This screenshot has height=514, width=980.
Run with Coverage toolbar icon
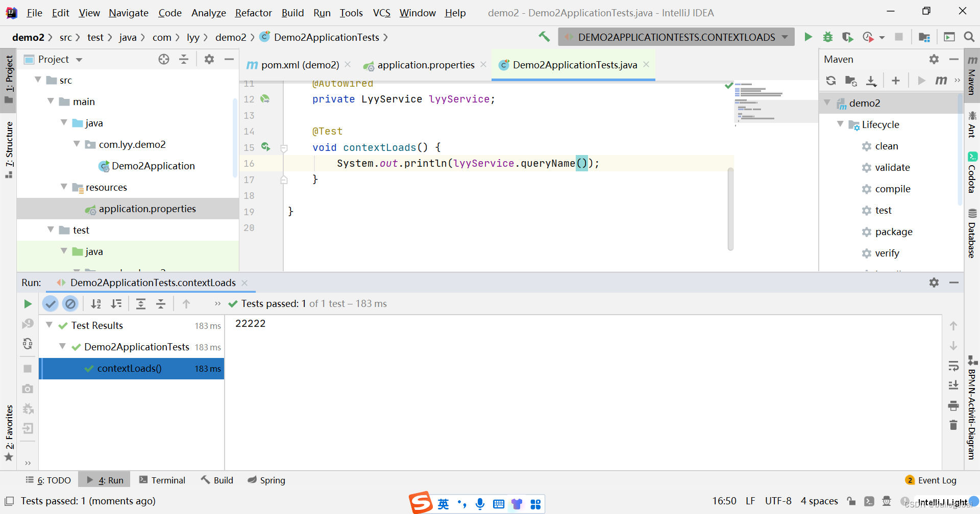click(x=847, y=37)
